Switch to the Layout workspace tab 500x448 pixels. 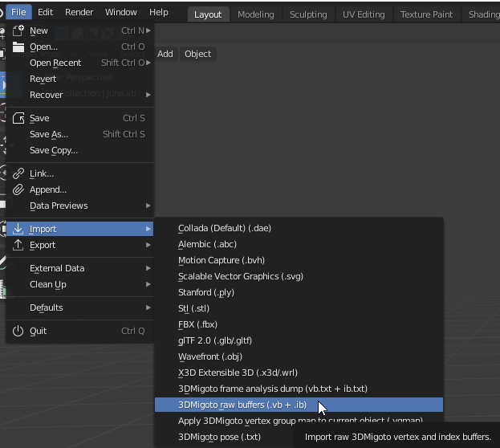click(x=208, y=14)
